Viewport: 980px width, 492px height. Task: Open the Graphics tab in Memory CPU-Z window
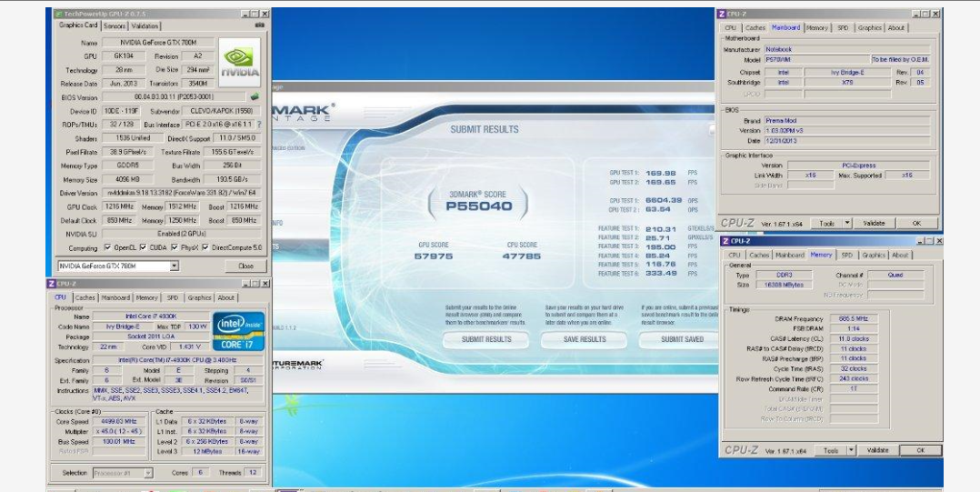873,255
